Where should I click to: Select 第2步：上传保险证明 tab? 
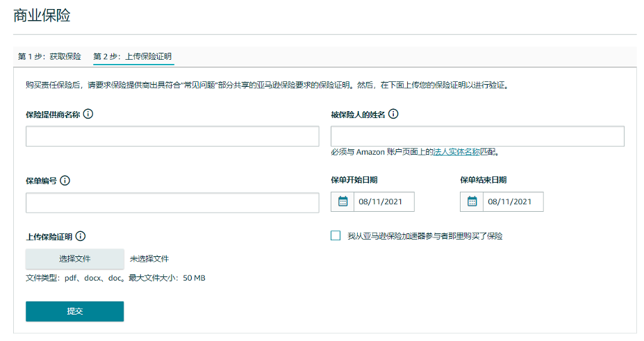point(133,56)
